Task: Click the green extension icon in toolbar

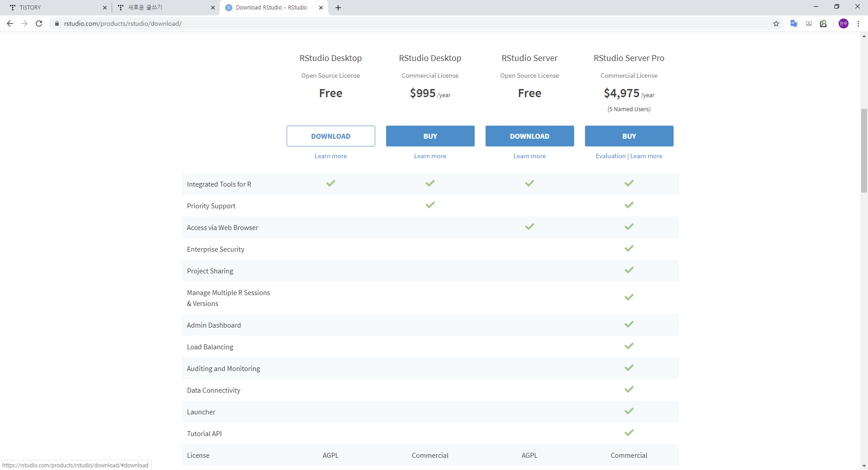Action: pyautogui.click(x=823, y=23)
